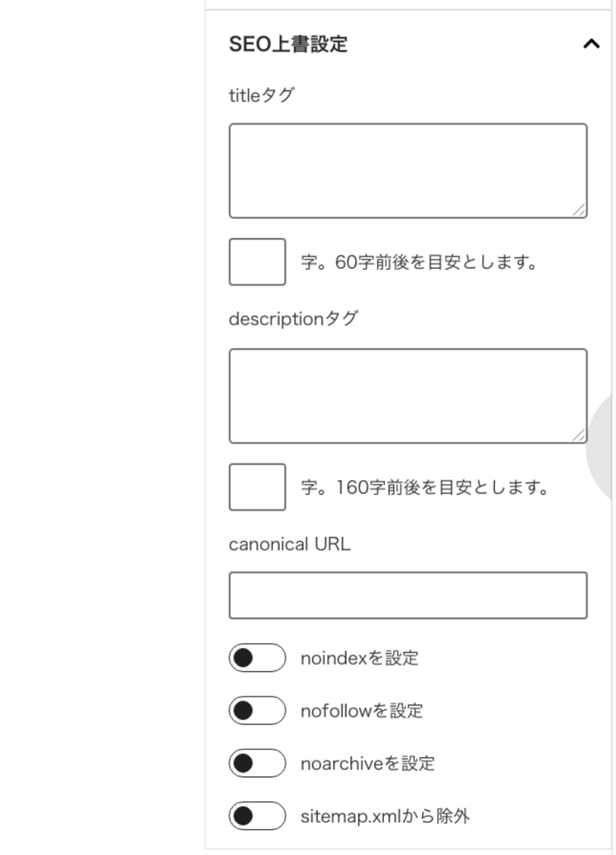Click the nofollowを設定 label text
The height and width of the screenshot is (855, 616).
point(361,711)
